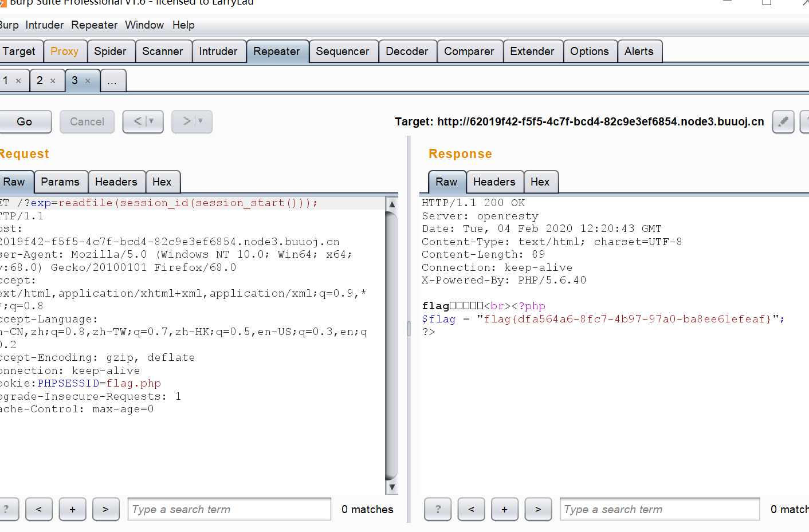The image size is (809, 532).
Task: Select Repeater tab 3
Action: click(74, 81)
